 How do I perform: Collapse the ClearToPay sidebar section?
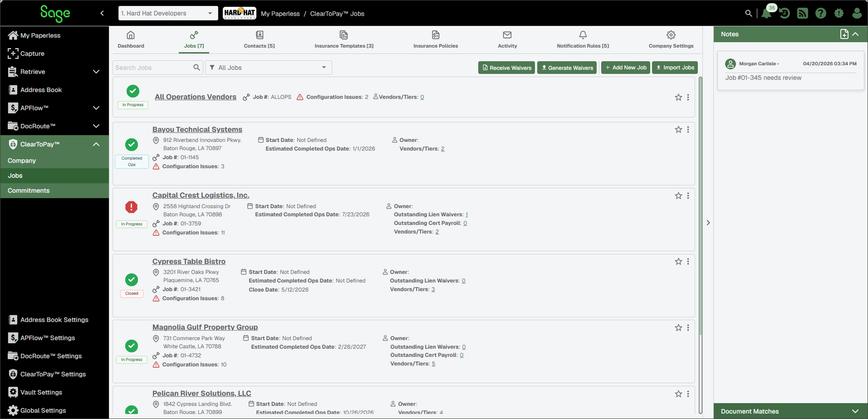pos(96,144)
